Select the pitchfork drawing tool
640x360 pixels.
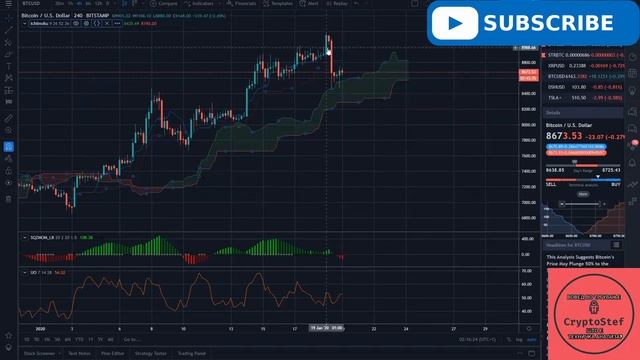pos(9,42)
